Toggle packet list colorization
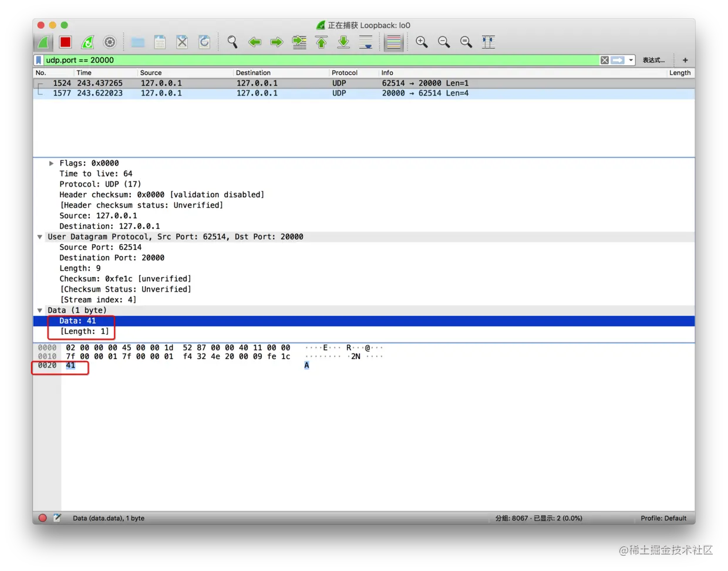Screen dimensions: 728x571 click(x=394, y=42)
